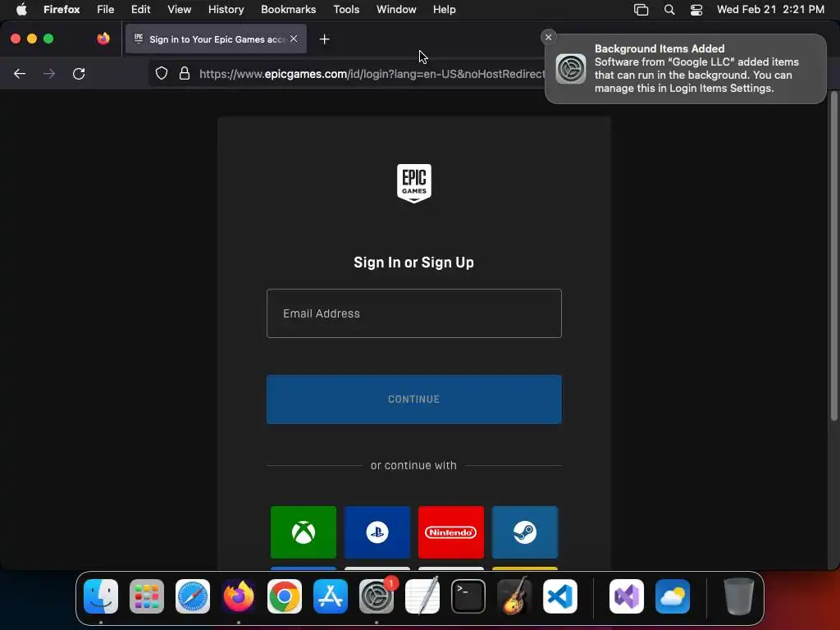840x630 pixels.
Task: Click the site security padlock
Action: (185, 73)
